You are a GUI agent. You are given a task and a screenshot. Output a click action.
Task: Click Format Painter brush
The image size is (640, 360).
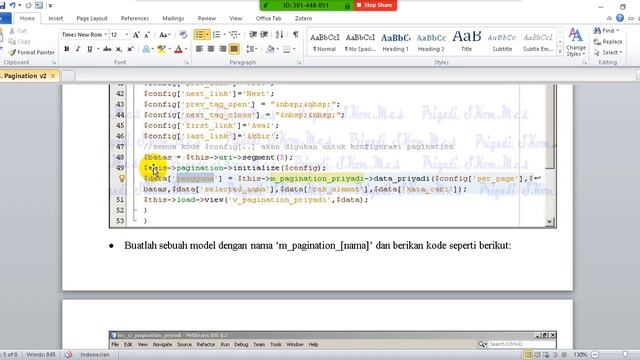(12, 52)
